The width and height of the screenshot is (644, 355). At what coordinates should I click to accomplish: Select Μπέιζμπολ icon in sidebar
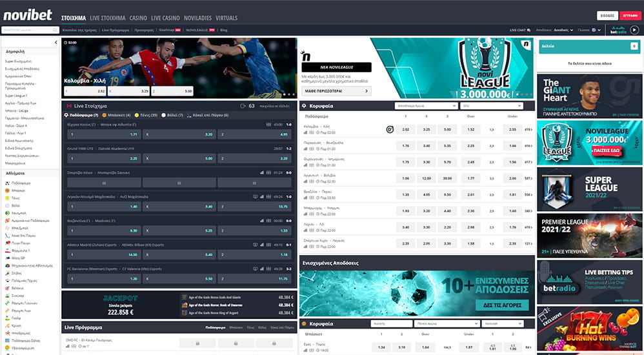[x=7, y=228]
